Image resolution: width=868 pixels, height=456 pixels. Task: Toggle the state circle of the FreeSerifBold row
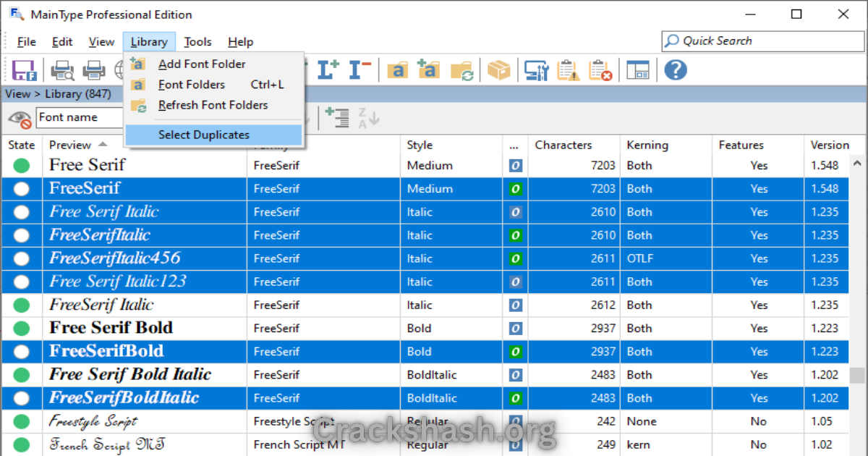point(22,351)
